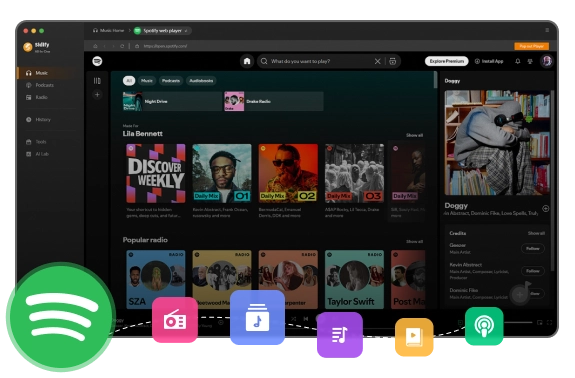
Task: Open the Drake Radio shortcut
Action: point(274,101)
